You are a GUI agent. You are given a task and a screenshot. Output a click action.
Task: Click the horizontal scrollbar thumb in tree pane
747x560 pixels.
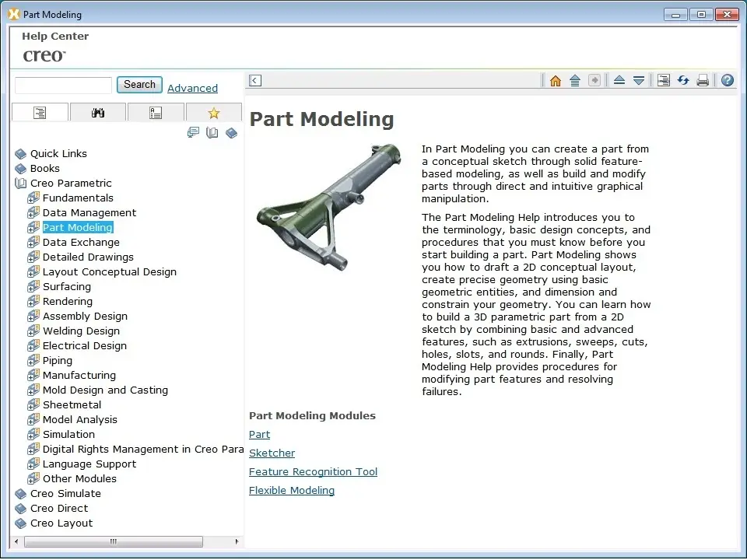114,541
